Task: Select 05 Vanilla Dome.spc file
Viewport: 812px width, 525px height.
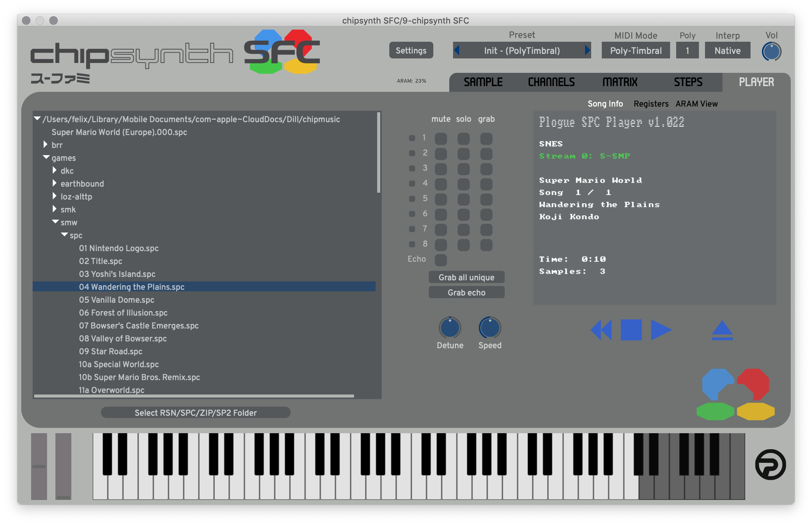Action: click(116, 300)
